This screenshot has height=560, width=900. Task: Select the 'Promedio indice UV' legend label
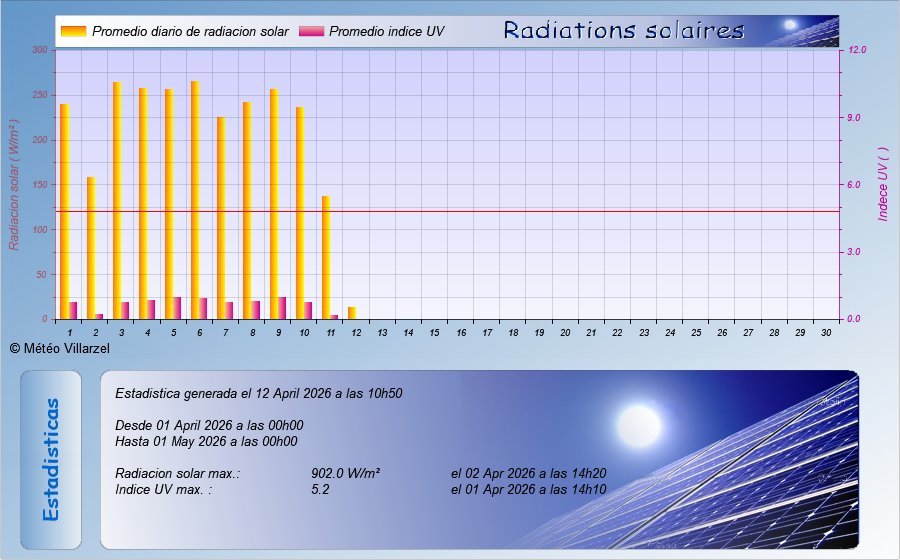pyautogui.click(x=386, y=32)
